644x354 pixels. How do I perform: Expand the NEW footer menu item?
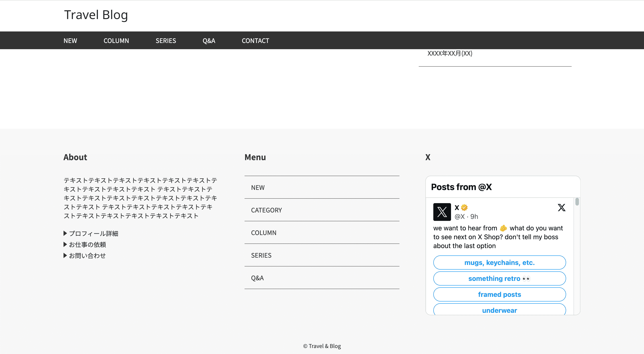258,187
